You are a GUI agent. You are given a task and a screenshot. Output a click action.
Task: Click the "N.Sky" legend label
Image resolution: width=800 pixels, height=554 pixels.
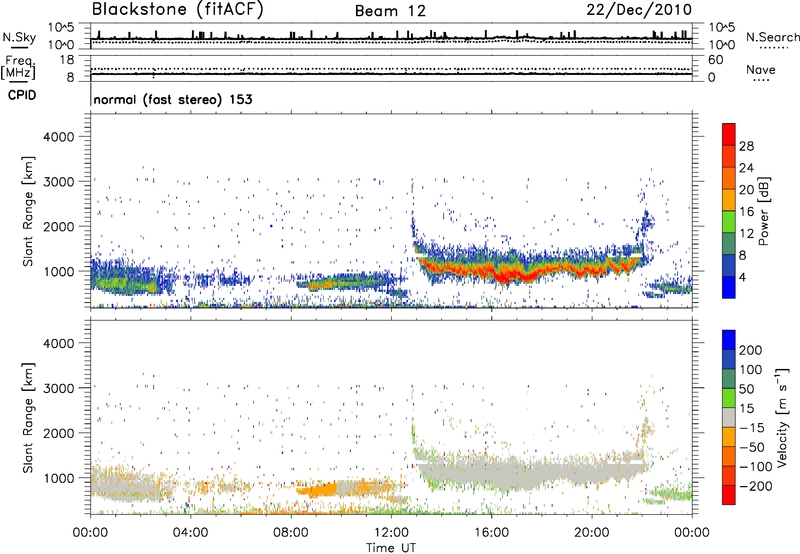(19, 37)
